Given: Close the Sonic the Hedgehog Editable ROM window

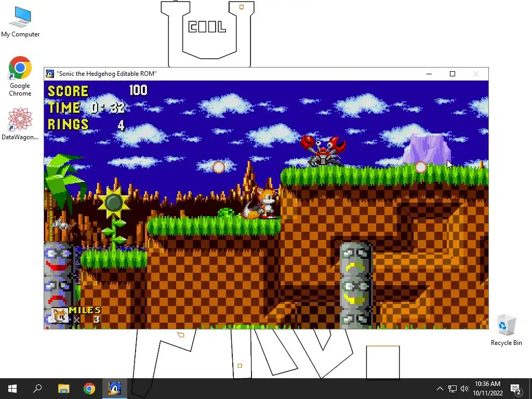Looking at the screenshot, I should coord(476,74).
